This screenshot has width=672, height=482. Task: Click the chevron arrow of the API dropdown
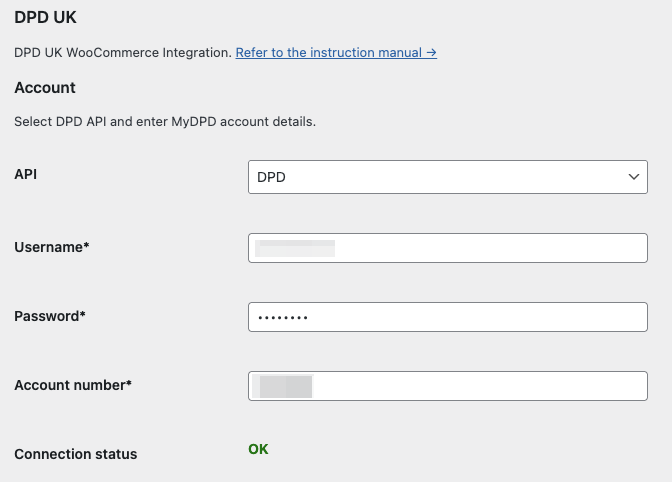click(x=632, y=177)
